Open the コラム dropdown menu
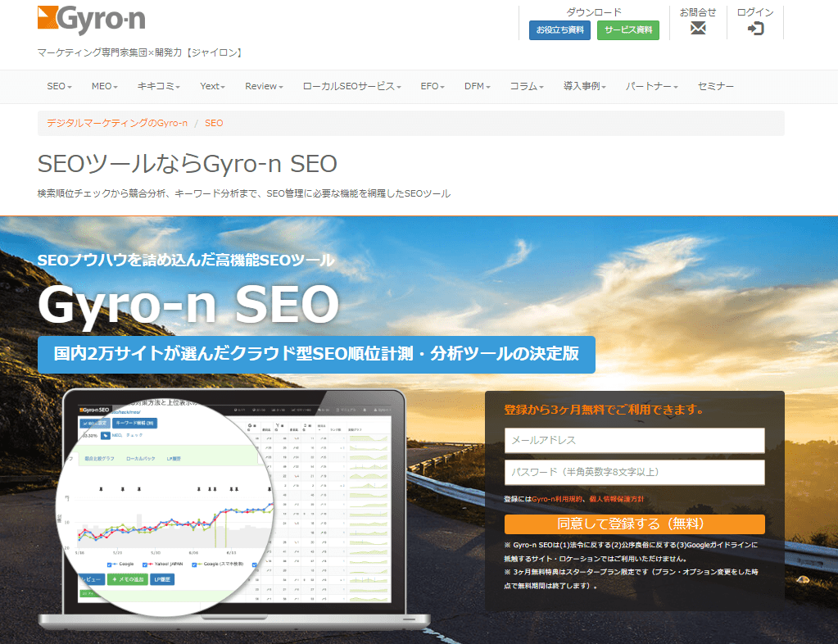This screenshot has height=644, width=838. point(526,87)
